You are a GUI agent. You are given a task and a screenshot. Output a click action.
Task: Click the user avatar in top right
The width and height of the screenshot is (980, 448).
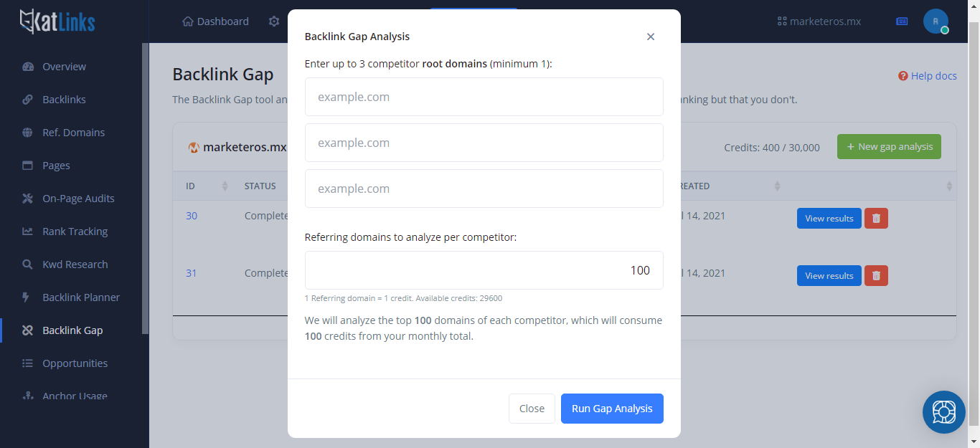[x=936, y=22]
